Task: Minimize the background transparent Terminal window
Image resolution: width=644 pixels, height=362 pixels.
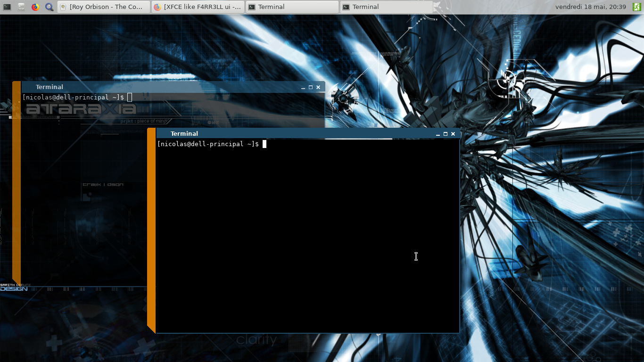Action: pos(303,87)
